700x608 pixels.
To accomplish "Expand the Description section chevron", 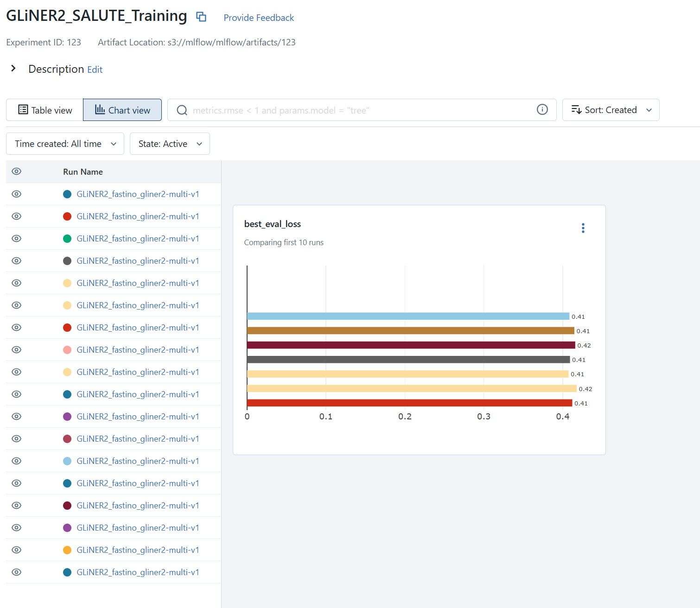I will pos(13,69).
